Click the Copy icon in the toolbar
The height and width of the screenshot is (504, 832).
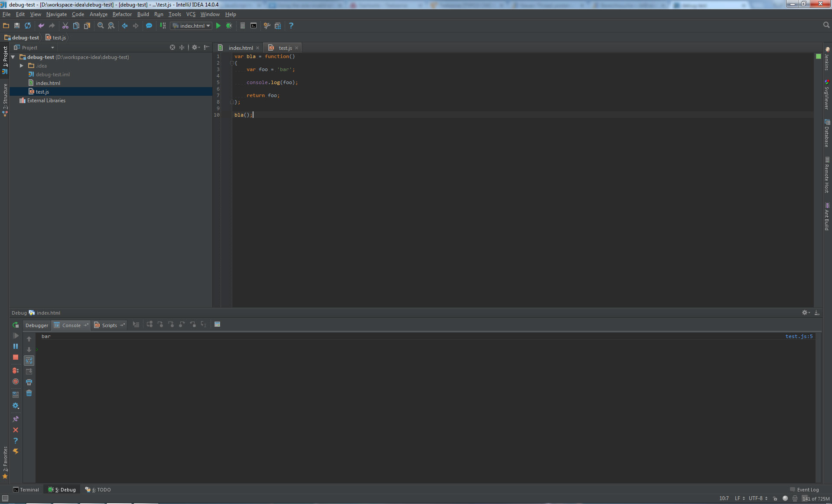point(76,26)
